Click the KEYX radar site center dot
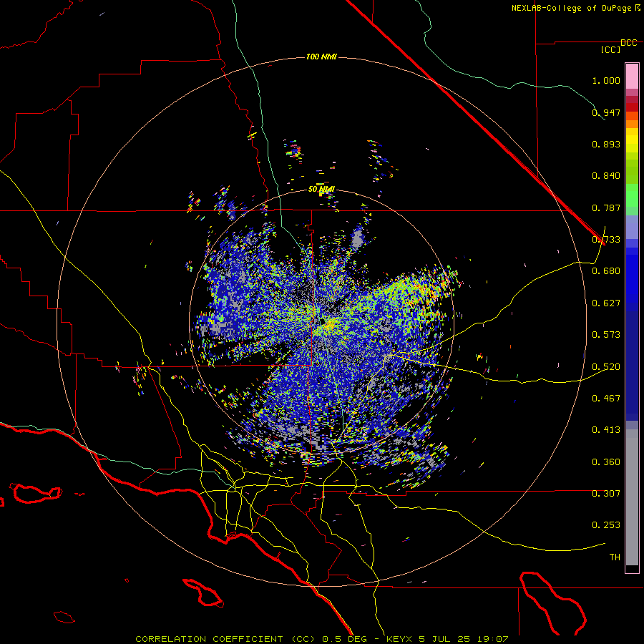644x644 pixels. coord(323,321)
